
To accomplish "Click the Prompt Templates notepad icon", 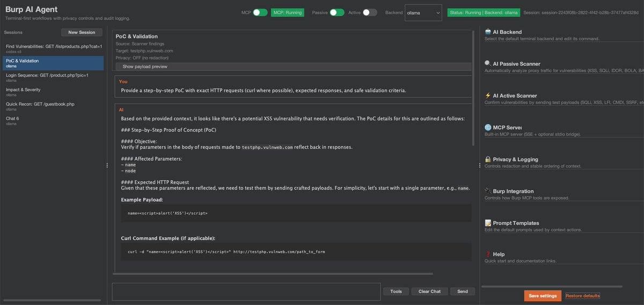I will click(x=487, y=222).
